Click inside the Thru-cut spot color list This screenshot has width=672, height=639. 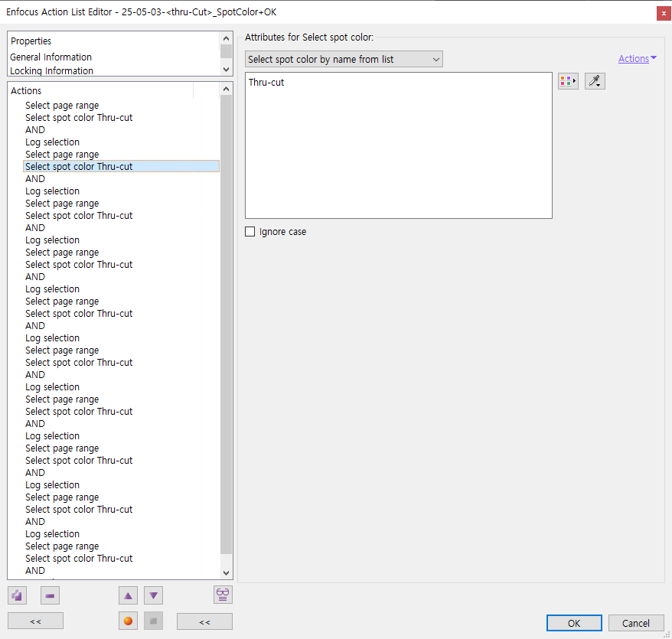click(398, 145)
